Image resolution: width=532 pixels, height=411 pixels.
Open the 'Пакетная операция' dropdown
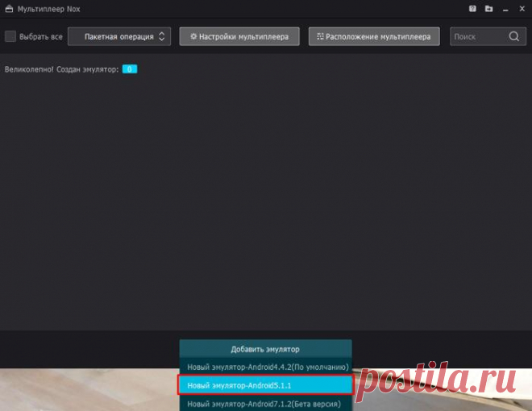(x=119, y=36)
